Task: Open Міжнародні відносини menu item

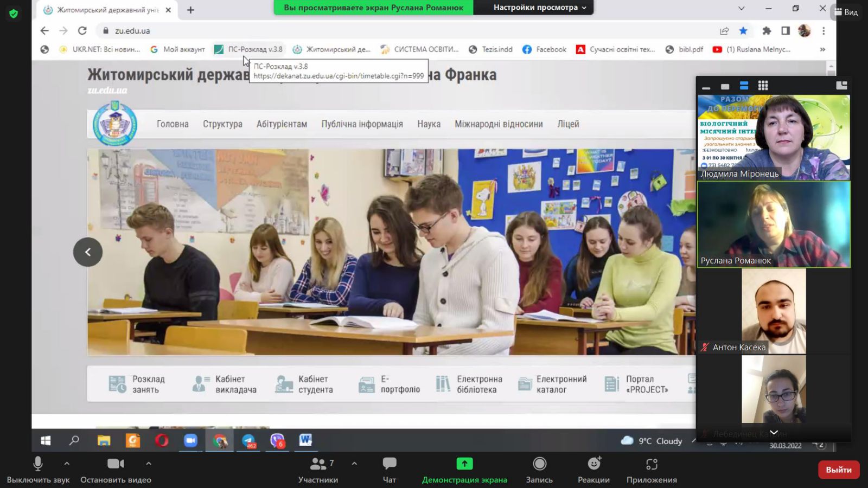Action: coord(499,124)
